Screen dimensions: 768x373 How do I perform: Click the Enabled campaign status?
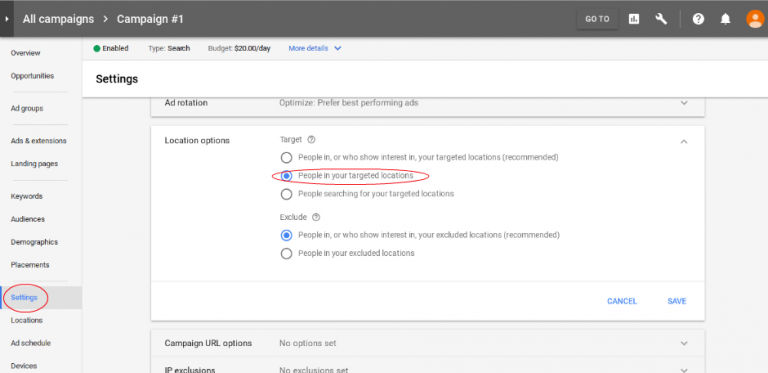111,48
